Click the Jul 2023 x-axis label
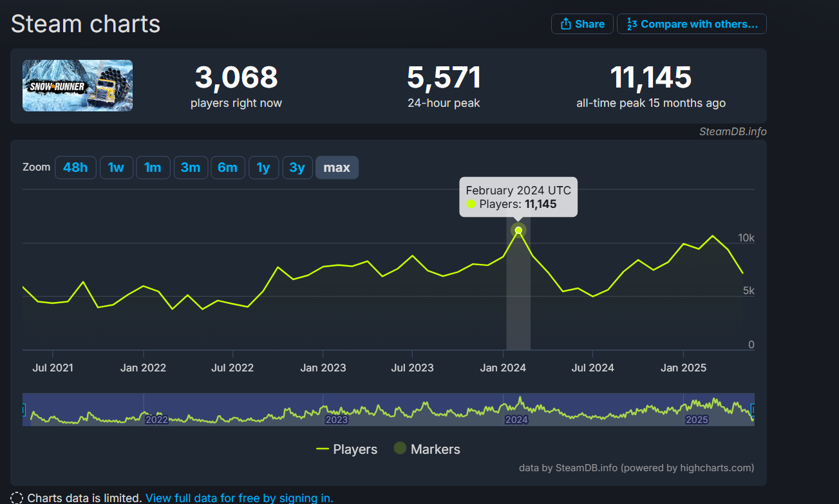The image size is (839, 504). click(413, 368)
